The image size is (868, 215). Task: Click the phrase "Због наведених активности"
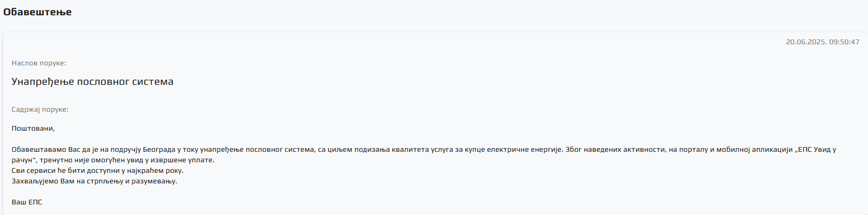[615, 150]
